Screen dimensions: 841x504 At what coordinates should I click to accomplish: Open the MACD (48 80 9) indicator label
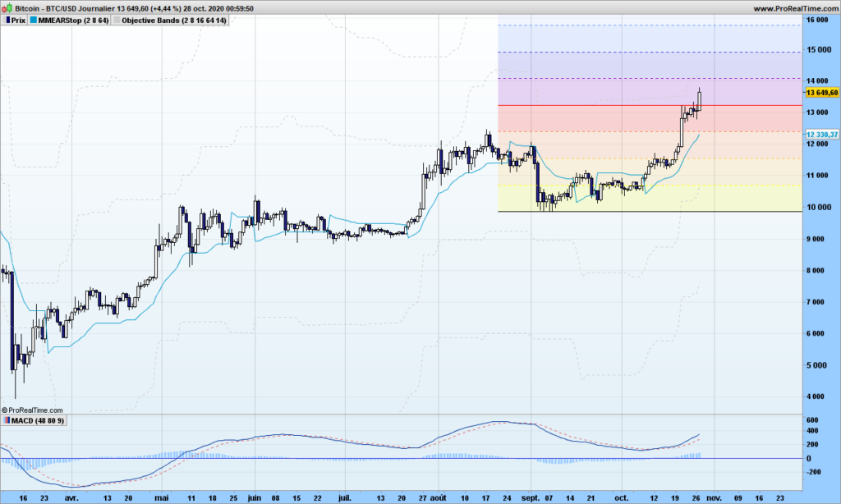coord(37,421)
